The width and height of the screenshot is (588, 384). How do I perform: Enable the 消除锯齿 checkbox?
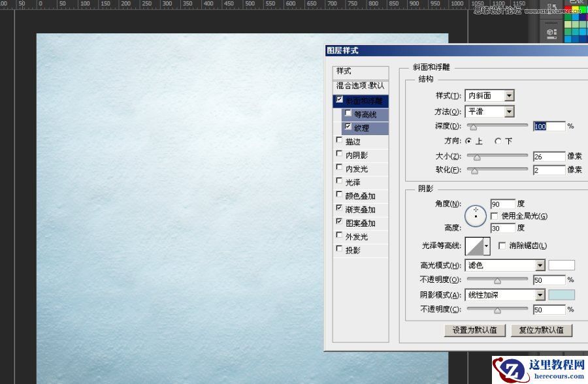(x=502, y=246)
